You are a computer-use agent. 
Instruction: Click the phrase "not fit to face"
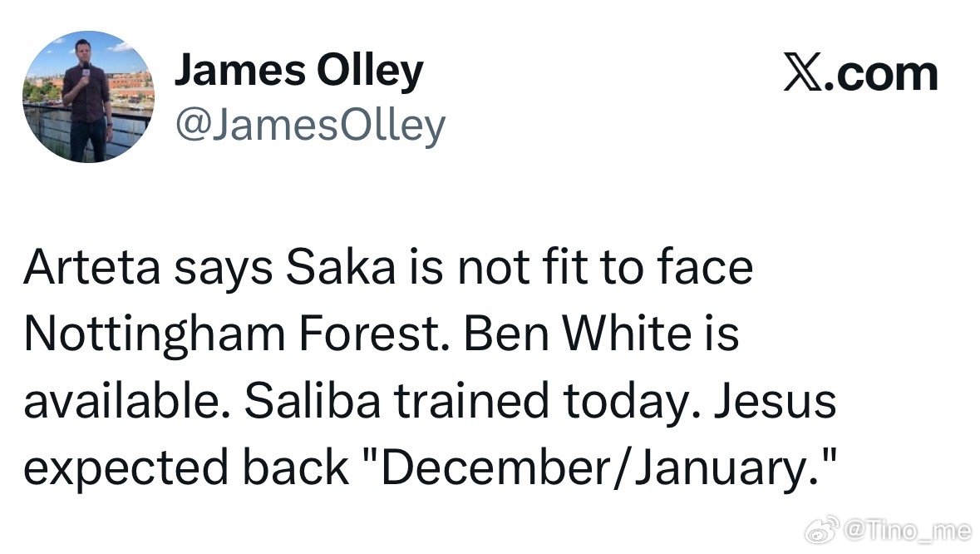click(605, 267)
